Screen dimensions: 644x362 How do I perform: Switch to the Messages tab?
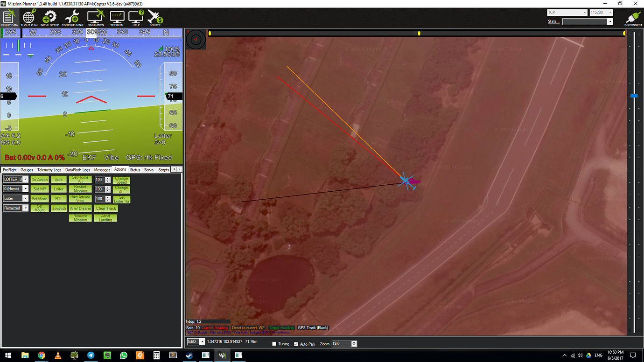102,169
